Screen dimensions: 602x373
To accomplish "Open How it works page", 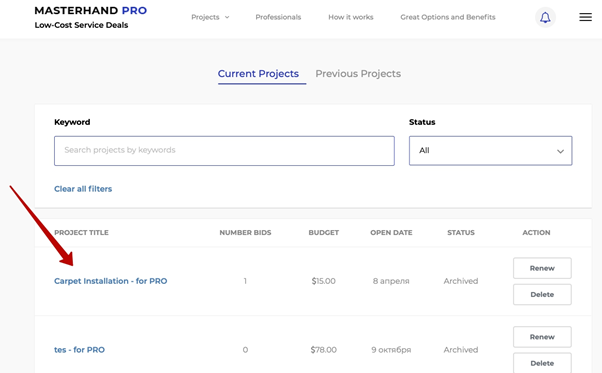I will pos(351,17).
